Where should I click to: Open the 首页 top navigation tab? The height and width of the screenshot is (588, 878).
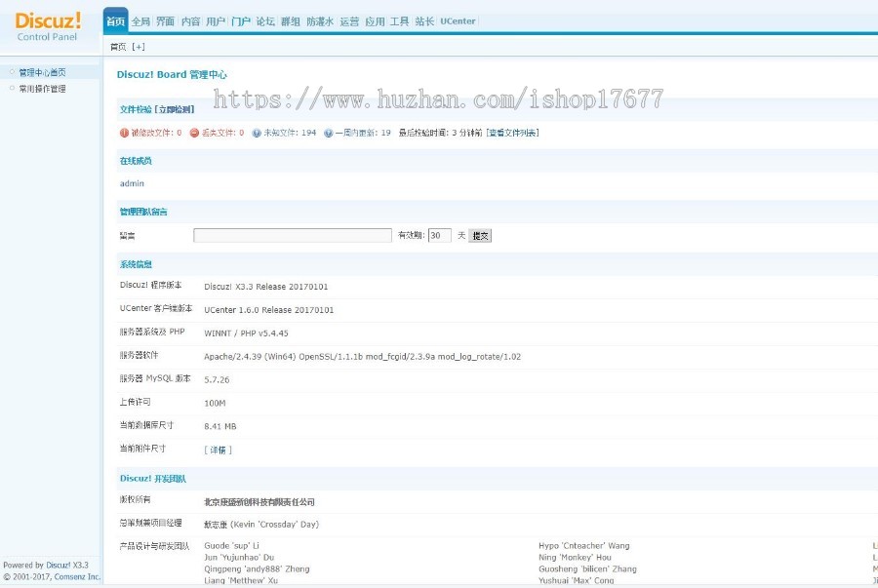tap(116, 21)
